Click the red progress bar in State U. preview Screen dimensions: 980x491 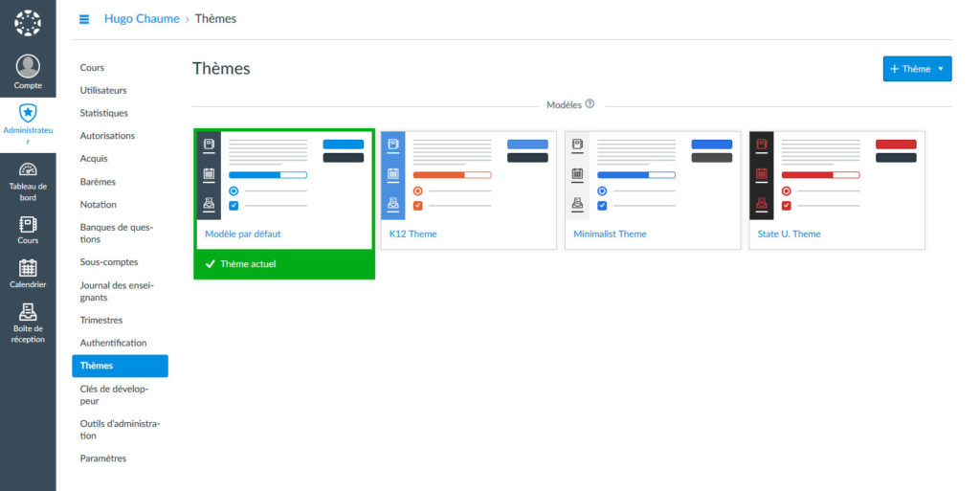(820, 175)
